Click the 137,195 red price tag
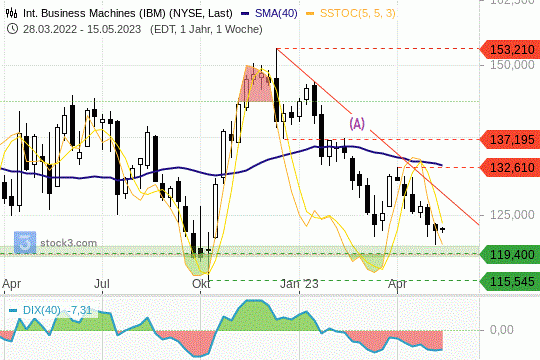 coord(510,140)
